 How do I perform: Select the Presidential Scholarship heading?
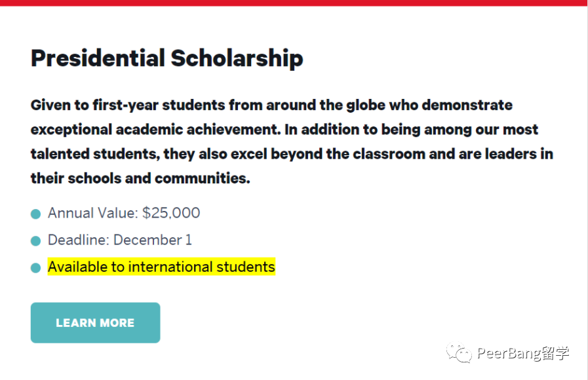[167, 58]
